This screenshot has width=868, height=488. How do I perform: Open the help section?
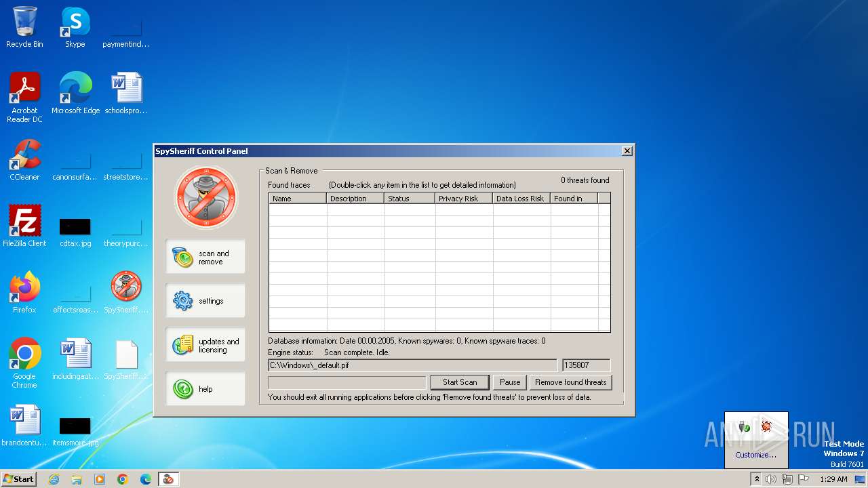(x=205, y=389)
